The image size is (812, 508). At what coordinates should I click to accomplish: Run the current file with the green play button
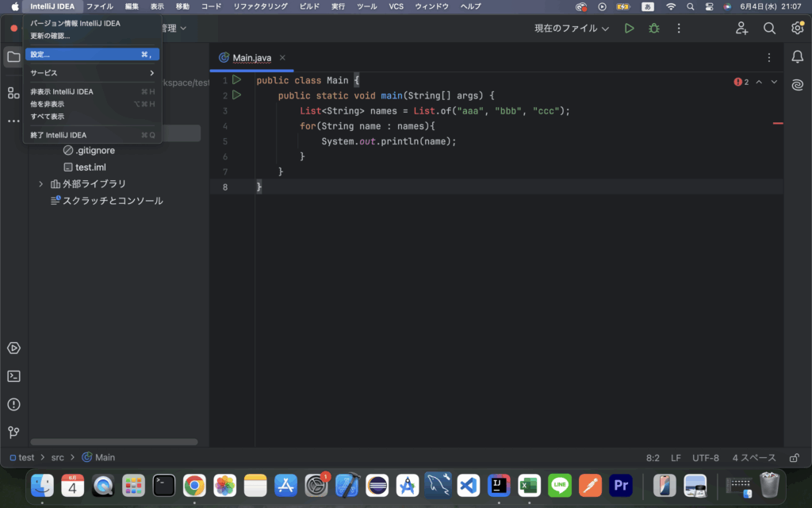629,29
